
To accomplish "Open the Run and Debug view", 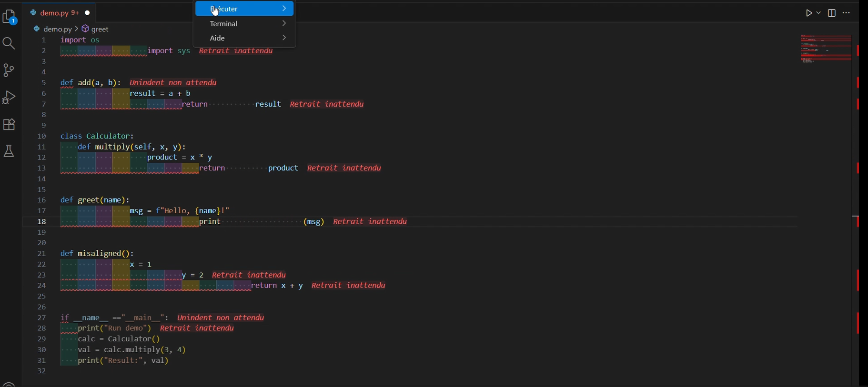I will point(9,97).
